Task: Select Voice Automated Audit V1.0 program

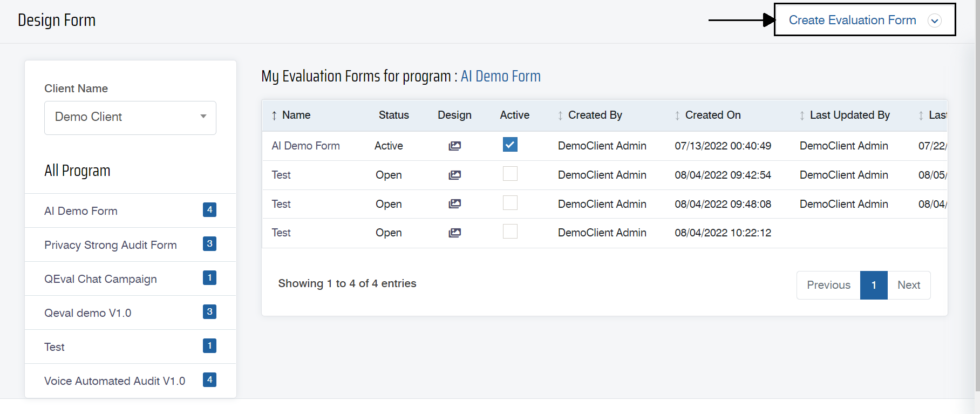Action: pos(114,381)
